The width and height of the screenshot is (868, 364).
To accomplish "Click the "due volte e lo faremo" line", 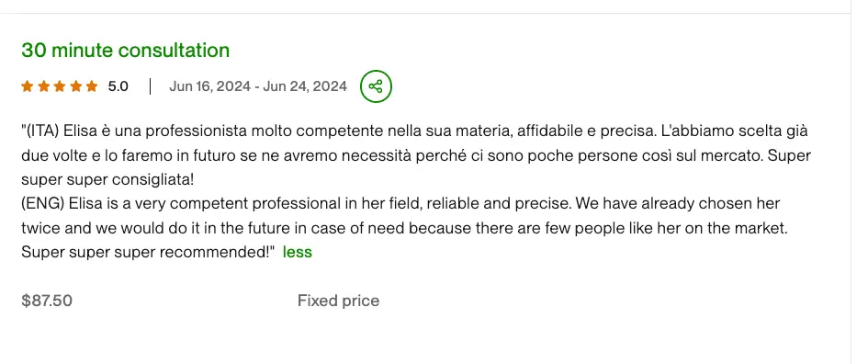I will click(416, 155).
